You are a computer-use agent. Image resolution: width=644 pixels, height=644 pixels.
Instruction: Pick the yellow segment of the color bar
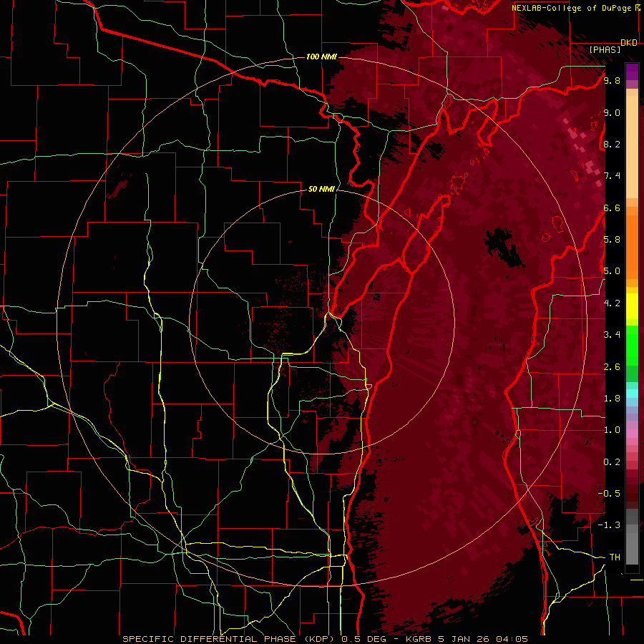632,306
